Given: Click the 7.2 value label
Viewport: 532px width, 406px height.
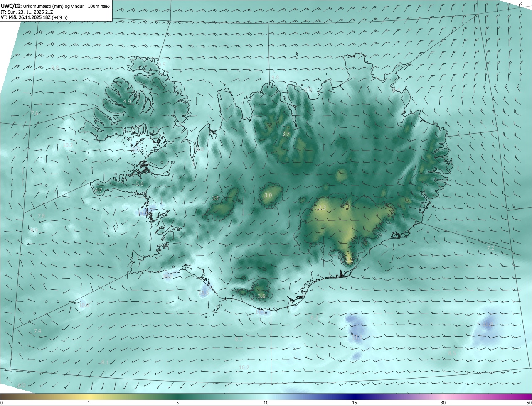Looking at the screenshot, I should (490, 248).
